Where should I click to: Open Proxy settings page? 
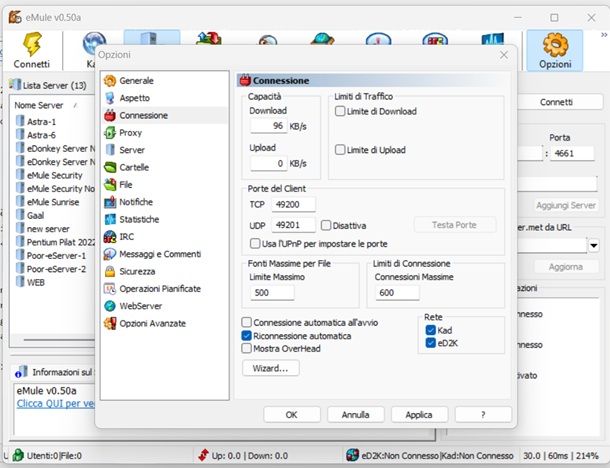(130, 133)
